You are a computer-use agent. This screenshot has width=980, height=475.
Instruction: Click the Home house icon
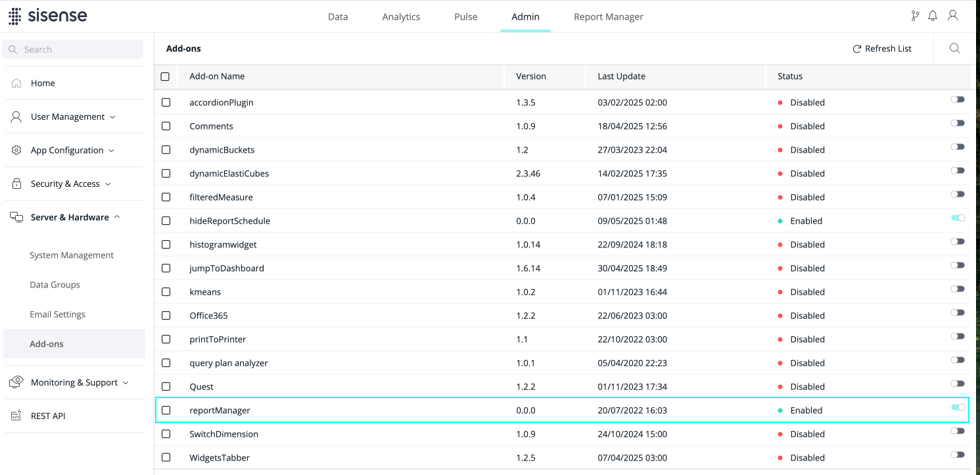tap(16, 83)
